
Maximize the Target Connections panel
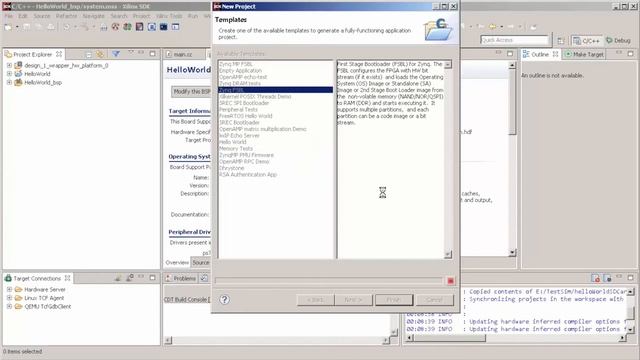coord(152,278)
